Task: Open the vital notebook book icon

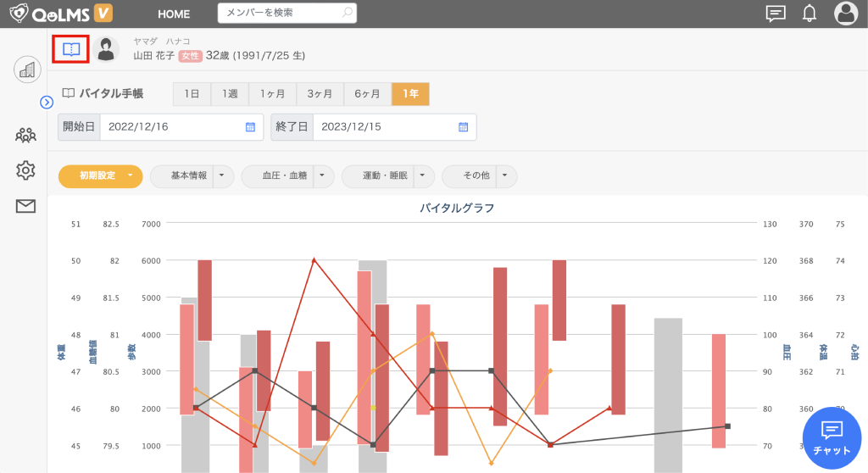Action: [x=71, y=49]
